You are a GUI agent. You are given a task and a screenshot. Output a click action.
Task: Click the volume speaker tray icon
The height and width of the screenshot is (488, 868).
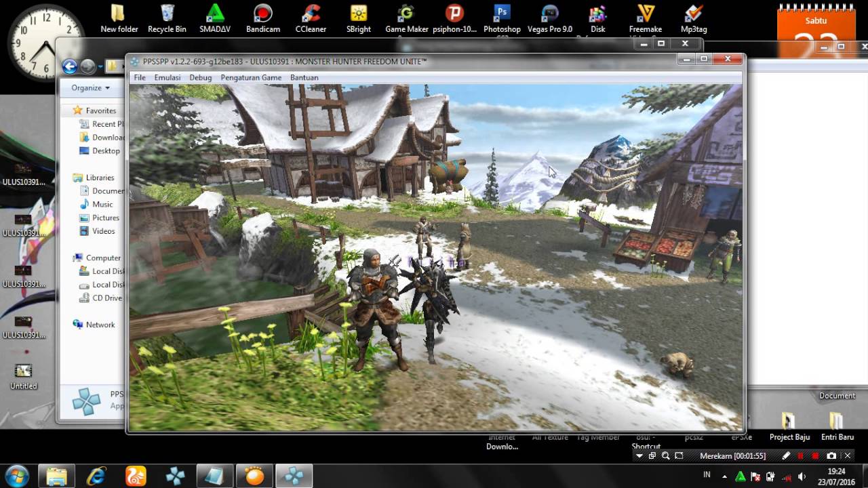(x=802, y=476)
